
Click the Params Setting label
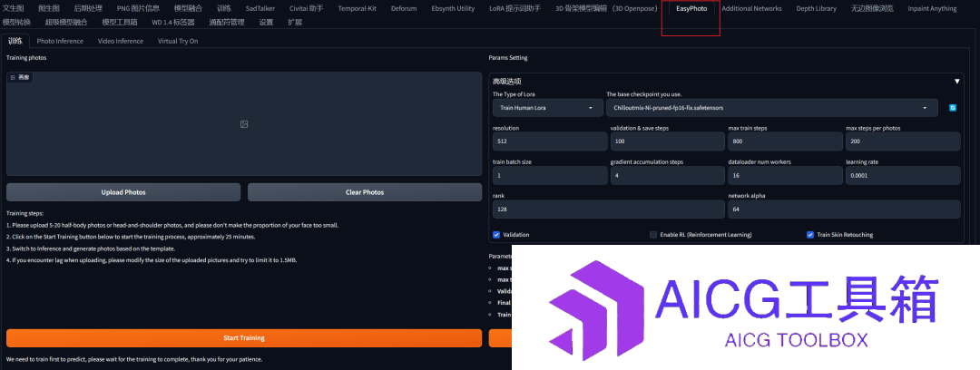click(508, 58)
